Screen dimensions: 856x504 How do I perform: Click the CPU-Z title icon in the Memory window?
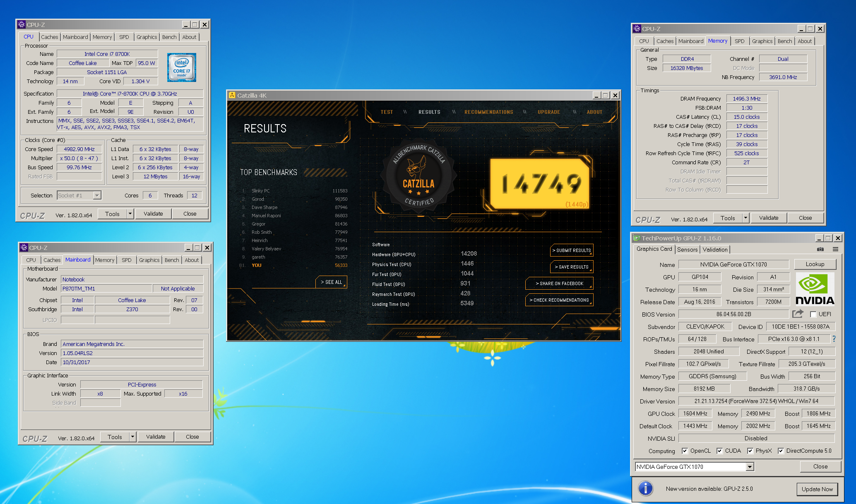(x=637, y=29)
